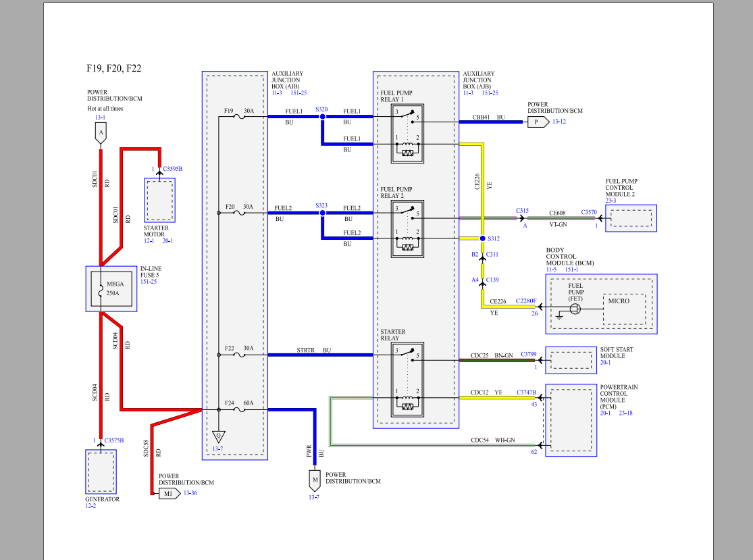Open link C3799 near Soft Start Module
Image resolution: width=753 pixels, height=560 pixels.
pyautogui.click(x=527, y=353)
